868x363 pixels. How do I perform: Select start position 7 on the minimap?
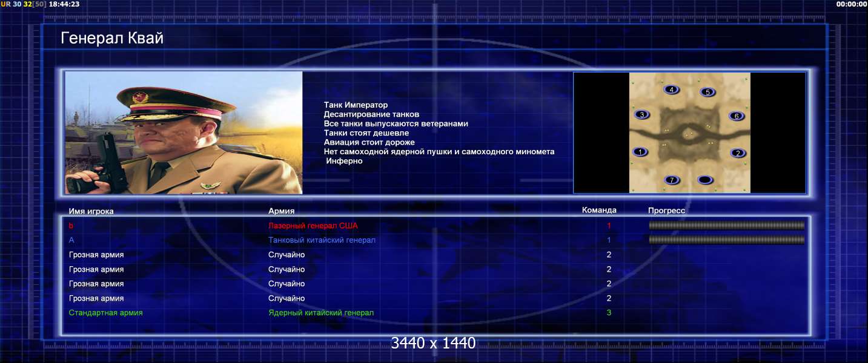pyautogui.click(x=672, y=180)
